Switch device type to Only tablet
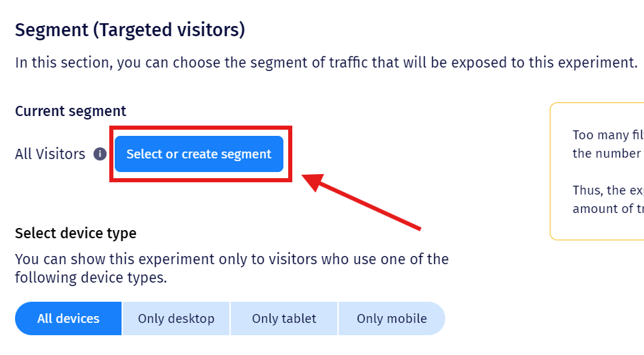This screenshot has height=355, width=644. pos(284,319)
